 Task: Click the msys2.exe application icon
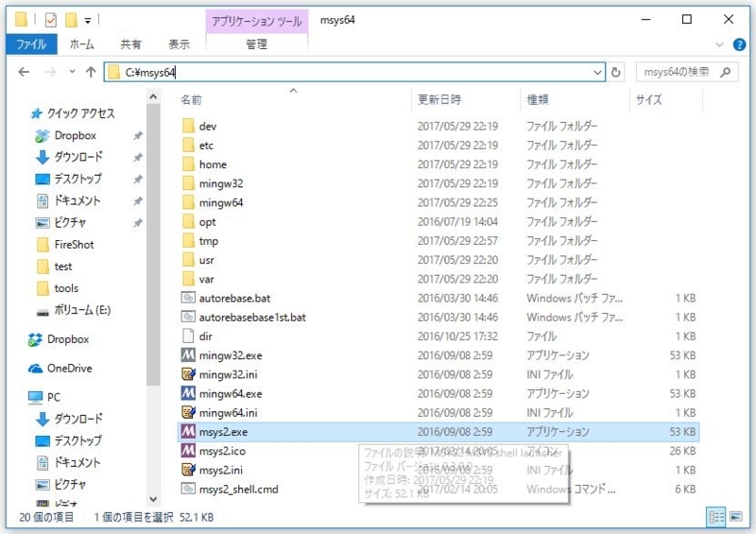point(188,431)
